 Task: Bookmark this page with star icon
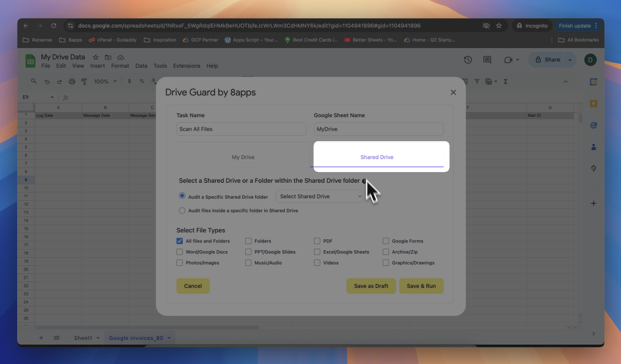[499, 26]
